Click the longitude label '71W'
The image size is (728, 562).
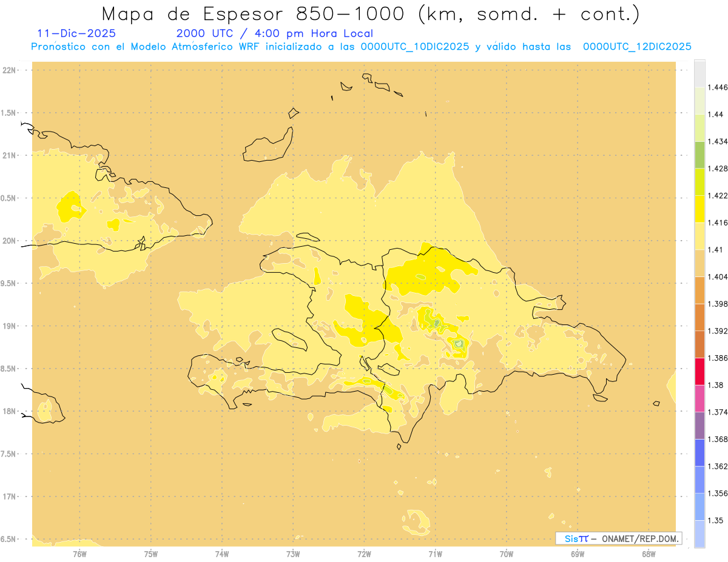[x=435, y=554]
